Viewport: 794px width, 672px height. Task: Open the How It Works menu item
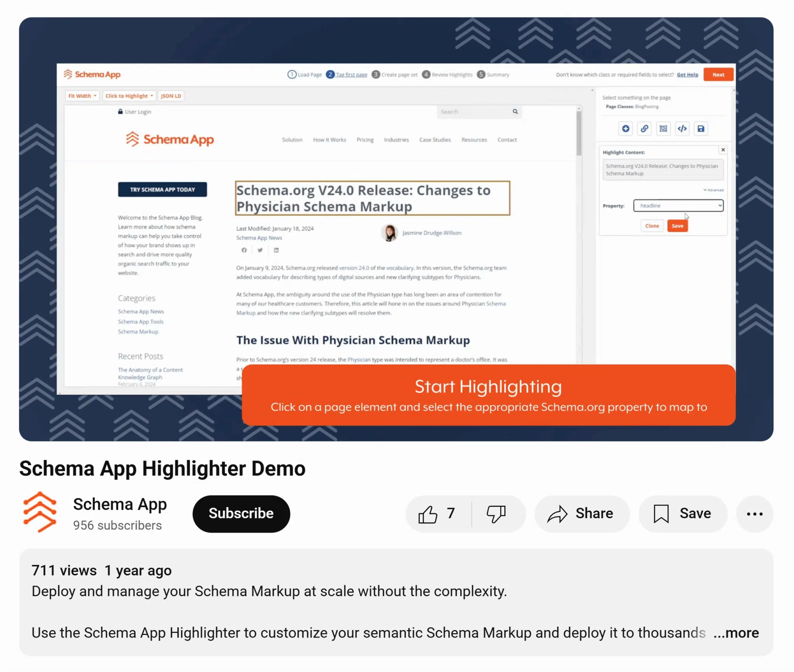(x=330, y=140)
